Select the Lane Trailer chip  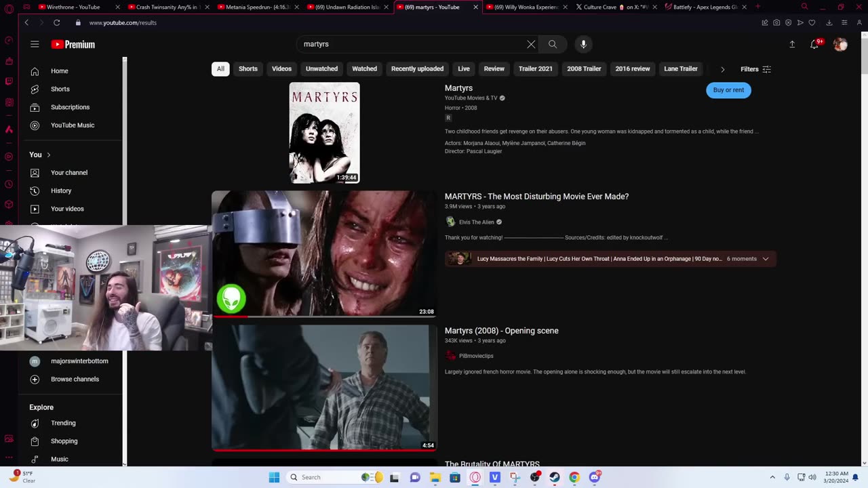[681, 68]
